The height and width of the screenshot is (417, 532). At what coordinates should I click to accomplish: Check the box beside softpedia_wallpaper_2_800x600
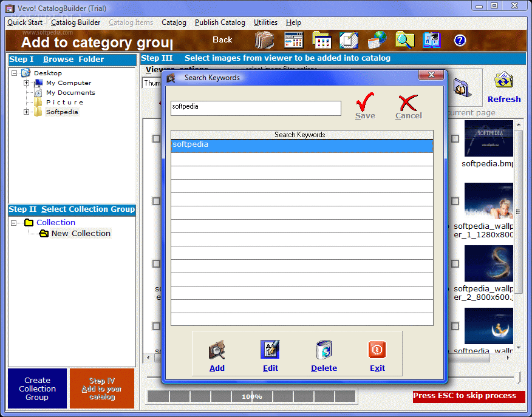pos(455,263)
